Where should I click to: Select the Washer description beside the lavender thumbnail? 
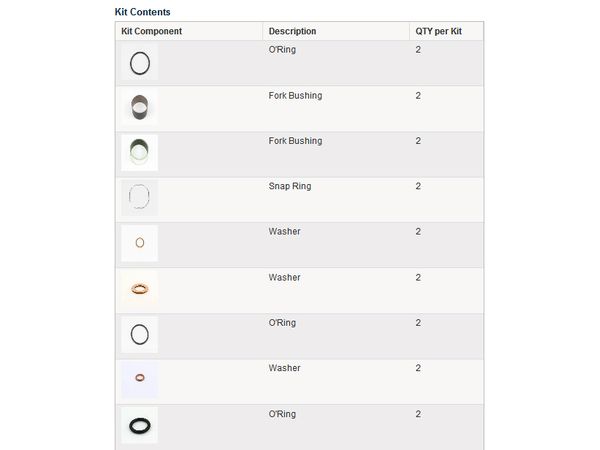[284, 368]
